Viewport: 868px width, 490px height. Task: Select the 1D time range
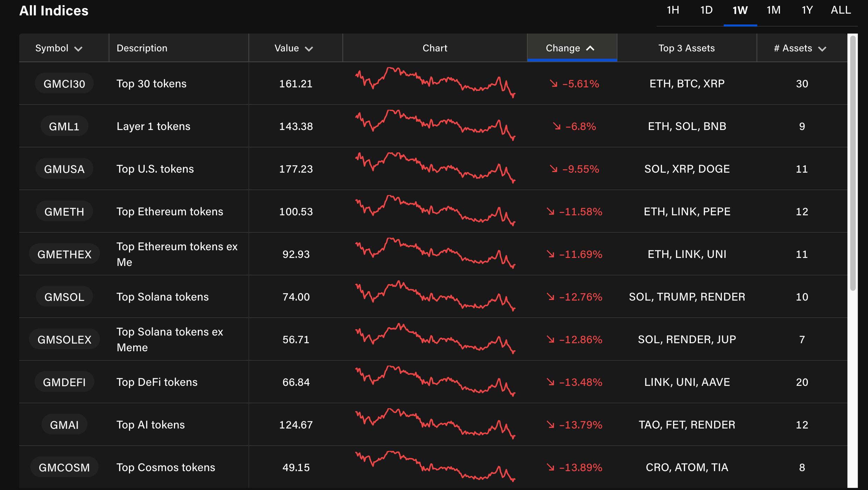click(x=706, y=10)
